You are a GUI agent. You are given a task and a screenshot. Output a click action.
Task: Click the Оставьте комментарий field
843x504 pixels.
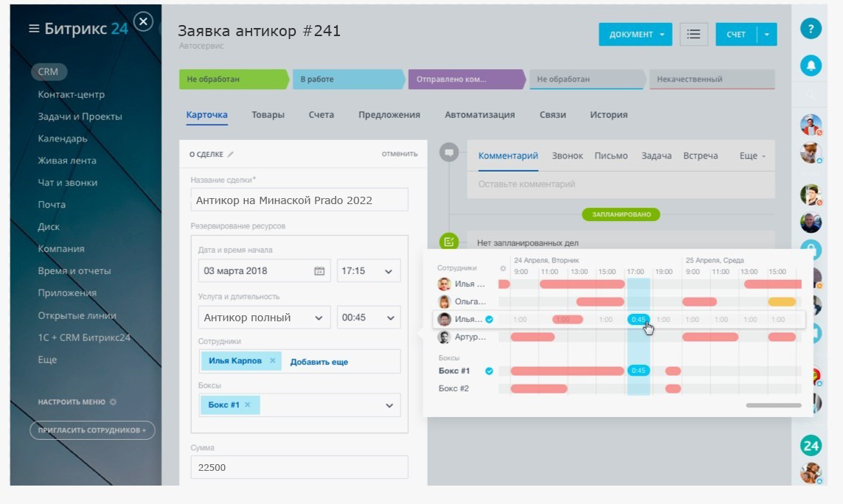(621, 184)
